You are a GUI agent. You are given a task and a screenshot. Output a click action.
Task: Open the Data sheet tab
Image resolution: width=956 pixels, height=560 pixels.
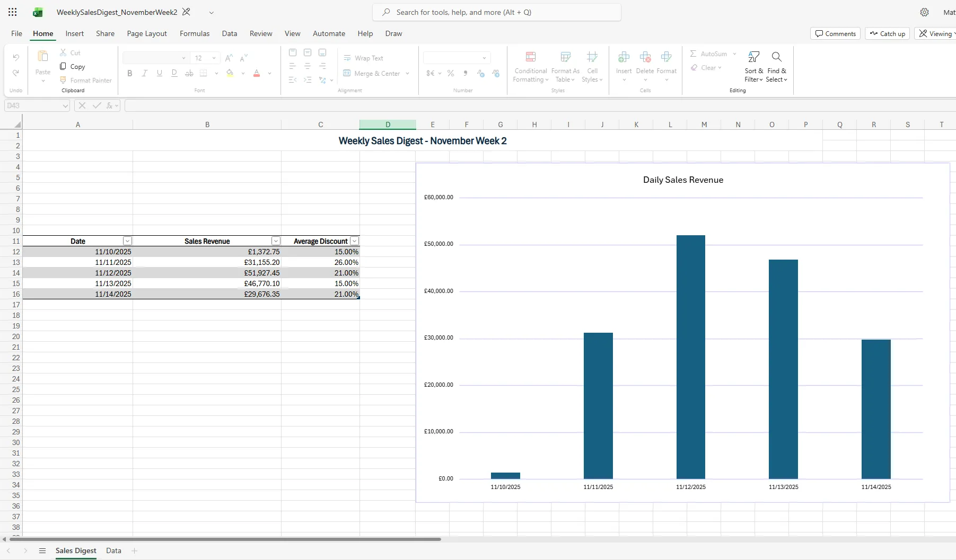113,551
